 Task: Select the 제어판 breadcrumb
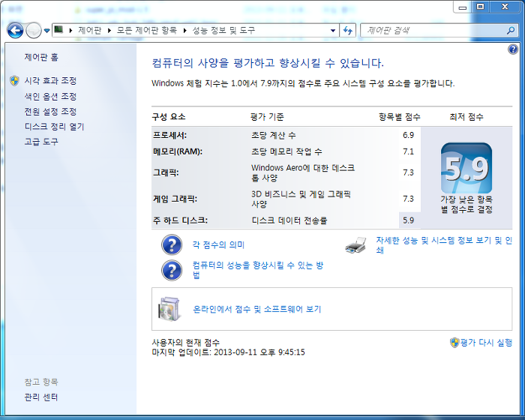[90, 31]
